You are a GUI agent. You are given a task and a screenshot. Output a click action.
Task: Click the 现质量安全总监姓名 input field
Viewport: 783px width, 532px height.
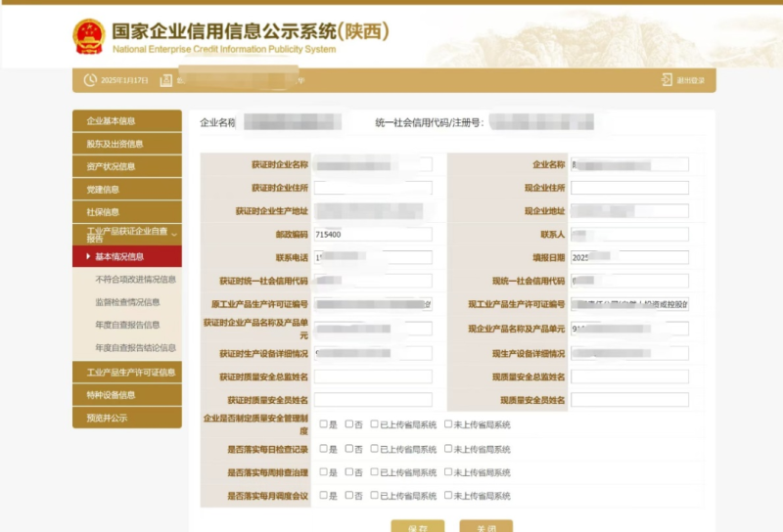(x=629, y=377)
